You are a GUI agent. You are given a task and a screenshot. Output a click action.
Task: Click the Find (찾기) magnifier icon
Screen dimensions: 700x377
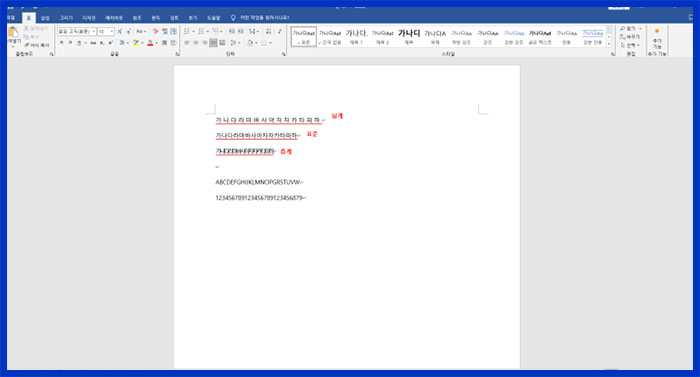point(623,29)
